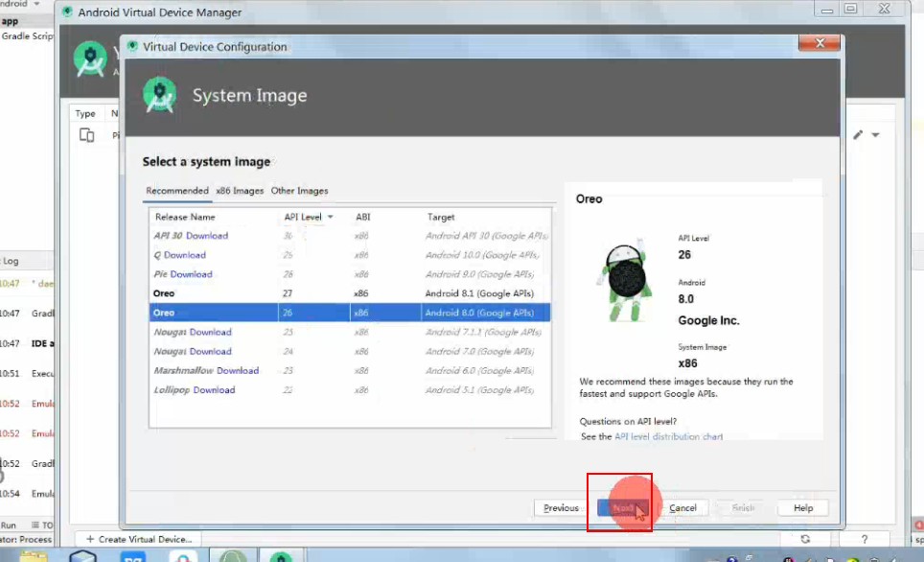Viewport: 924px width, 562px height.
Task: Click the 'Google Inc.' vendor text
Action: point(708,320)
